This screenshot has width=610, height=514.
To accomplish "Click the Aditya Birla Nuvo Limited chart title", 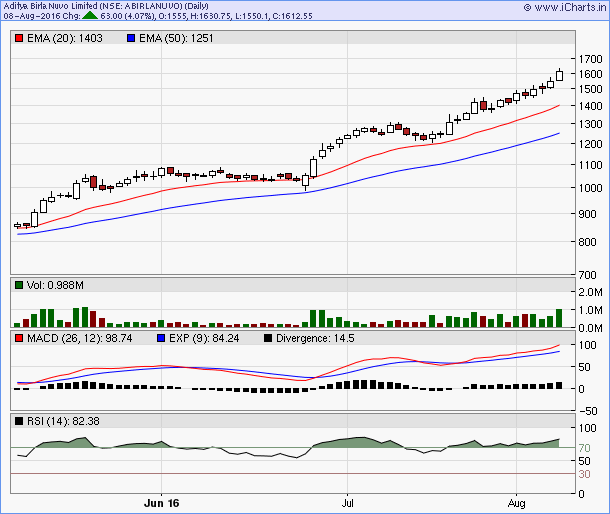I will coord(106,6).
